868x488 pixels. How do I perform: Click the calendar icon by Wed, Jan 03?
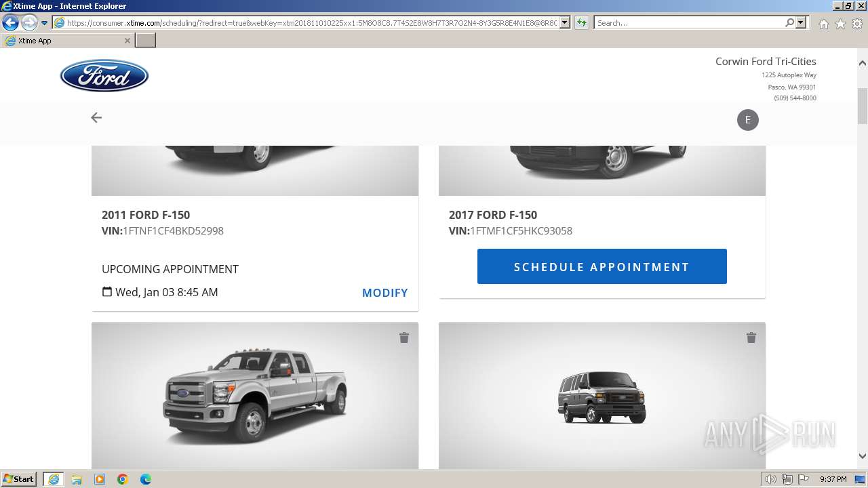point(107,292)
